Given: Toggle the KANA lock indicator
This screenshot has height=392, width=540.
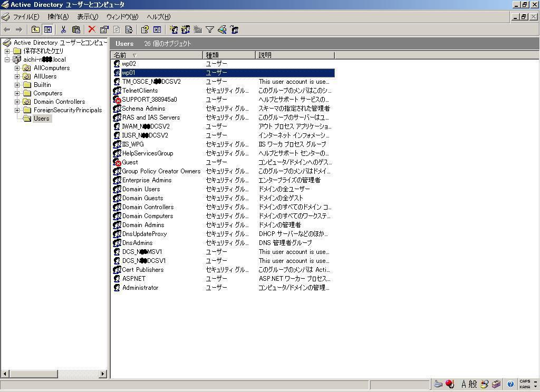Looking at the screenshot, I should (x=525, y=387).
